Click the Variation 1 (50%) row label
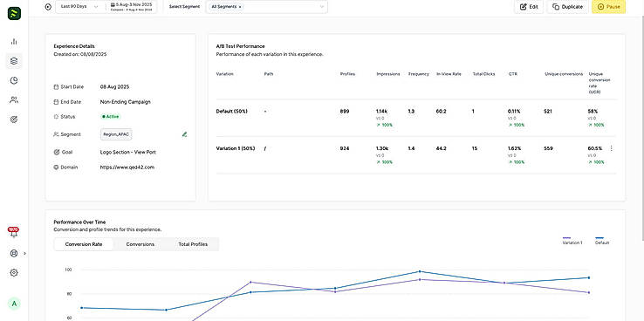 point(236,148)
